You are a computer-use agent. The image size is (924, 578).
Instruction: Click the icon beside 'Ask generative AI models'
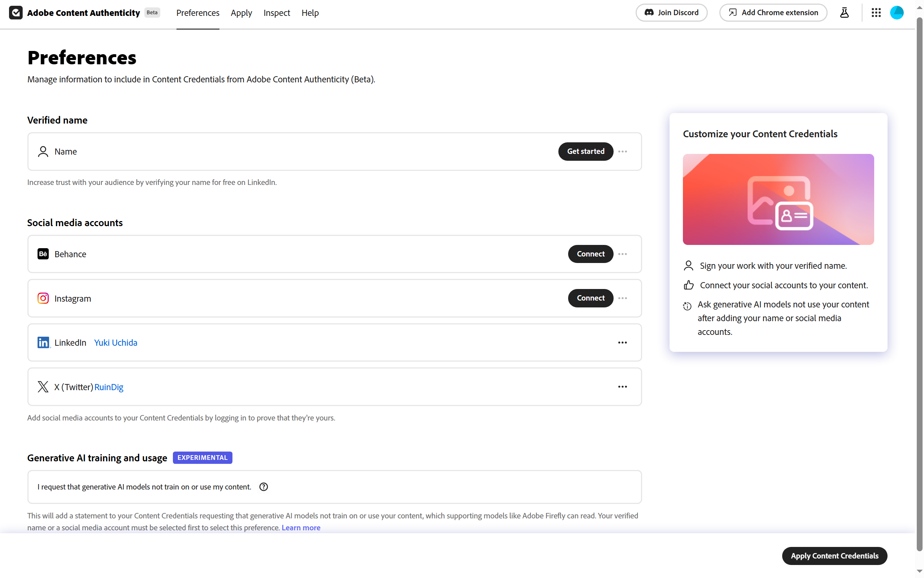(x=687, y=306)
